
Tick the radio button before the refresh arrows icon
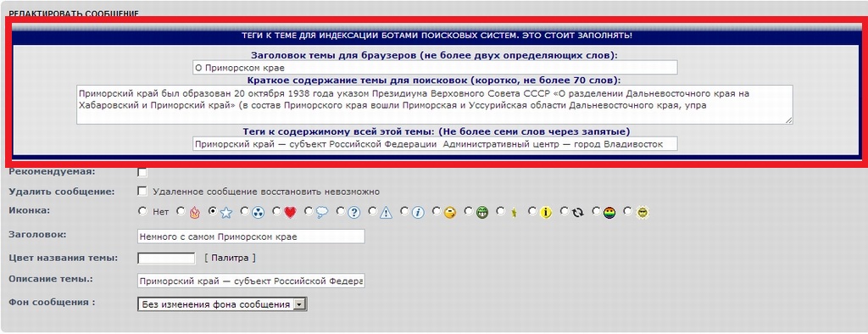565,211
